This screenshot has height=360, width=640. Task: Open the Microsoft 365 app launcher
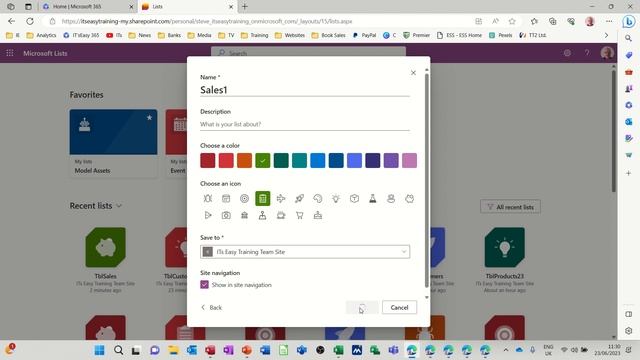(10, 53)
